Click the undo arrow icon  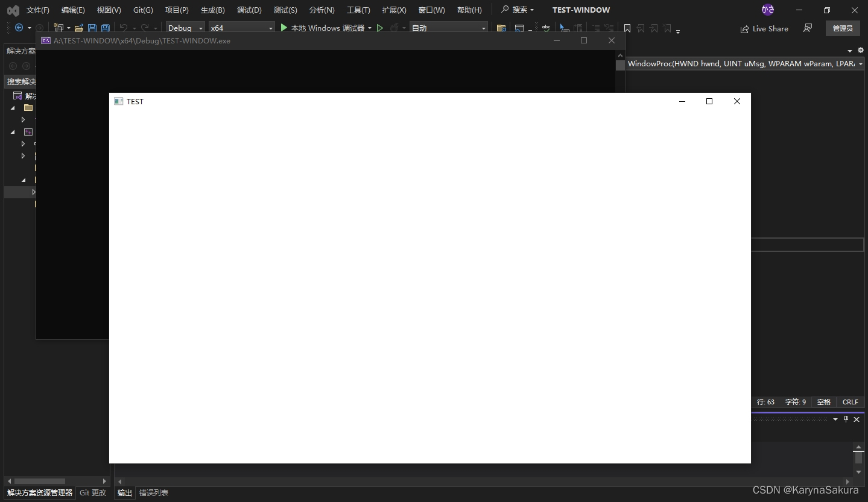124,28
